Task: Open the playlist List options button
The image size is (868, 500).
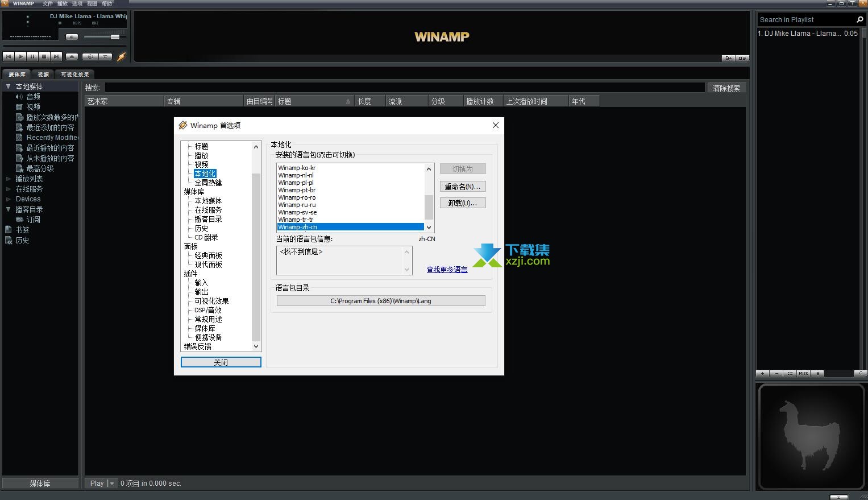Action: 817,373
